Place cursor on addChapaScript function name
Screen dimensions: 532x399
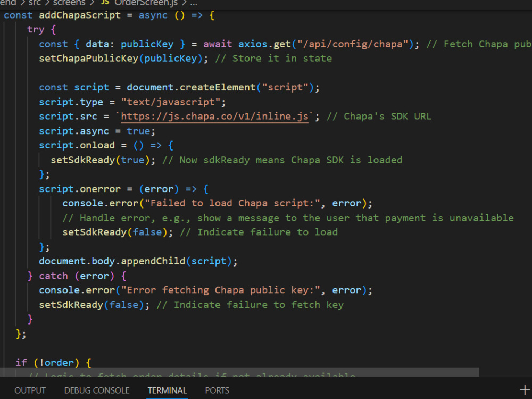80,15
